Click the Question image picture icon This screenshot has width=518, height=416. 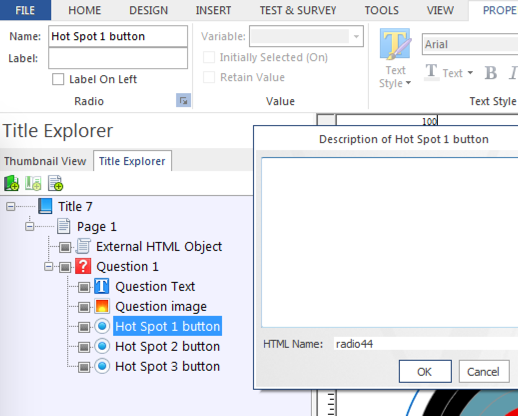click(102, 306)
